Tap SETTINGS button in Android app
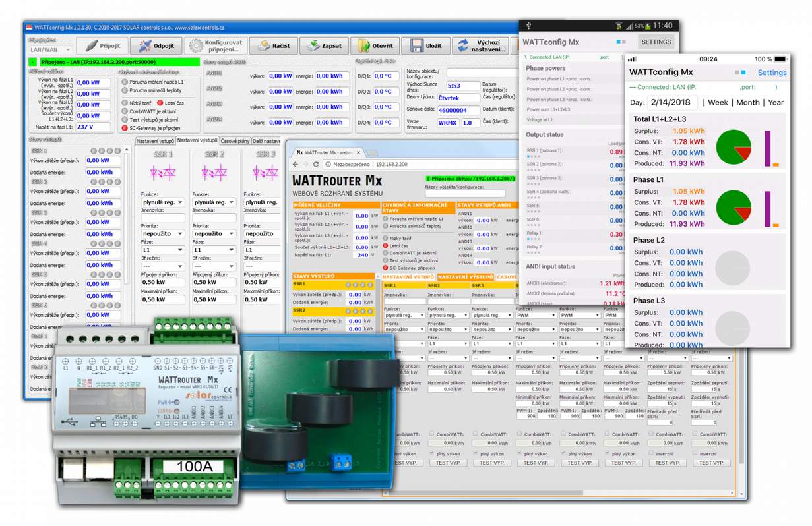The width and height of the screenshot is (812, 526). coord(656,42)
